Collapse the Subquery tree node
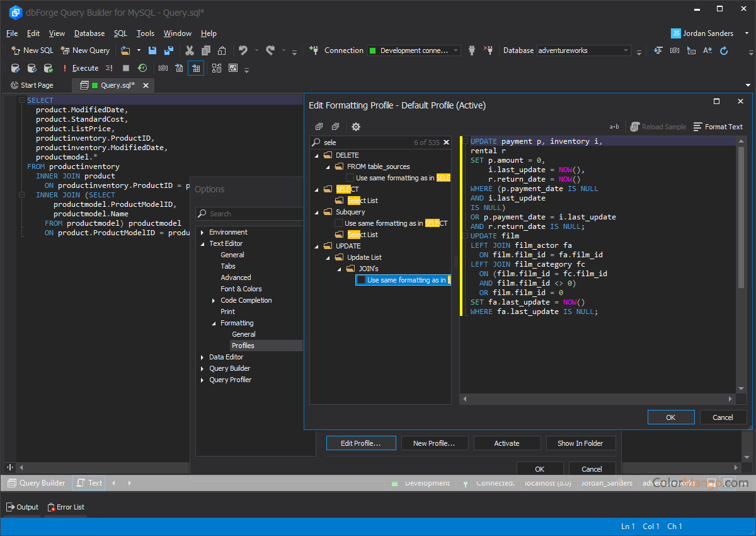This screenshot has width=756, height=536. tap(316, 212)
